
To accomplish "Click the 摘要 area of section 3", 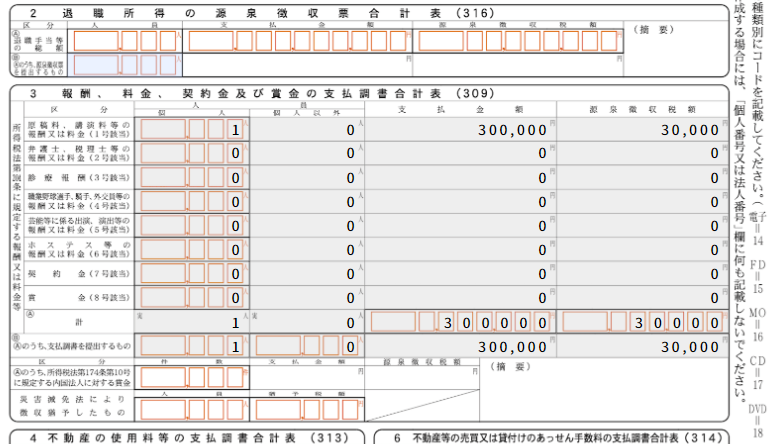I will coord(605,389).
